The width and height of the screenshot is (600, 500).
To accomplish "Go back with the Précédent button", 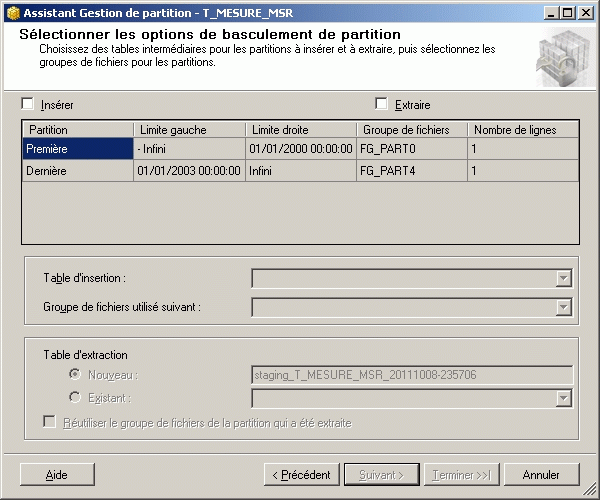I will click(301, 474).
